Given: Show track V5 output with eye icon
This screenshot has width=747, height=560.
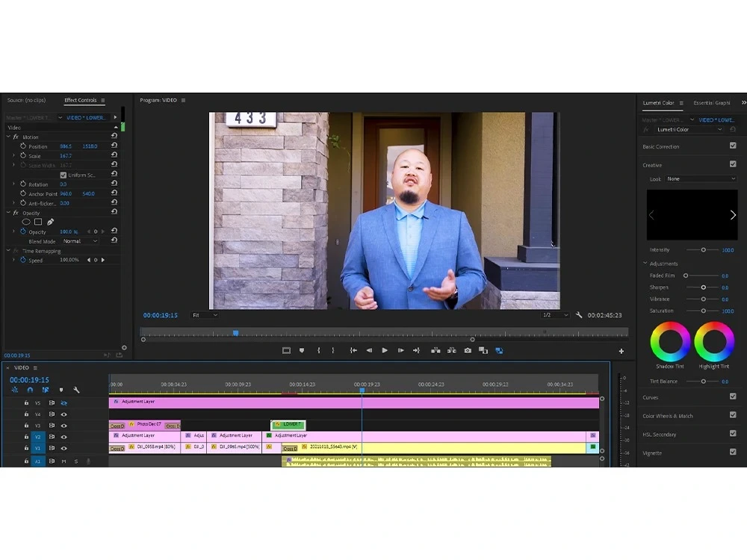Looking at the screenshot, I should [63, 403].
